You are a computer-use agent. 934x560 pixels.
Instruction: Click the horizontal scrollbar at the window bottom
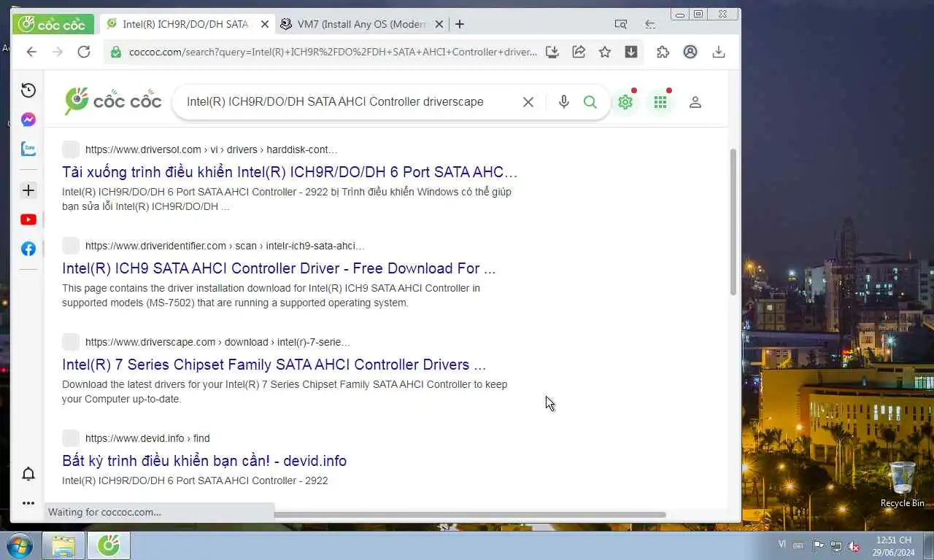(470, 514)
